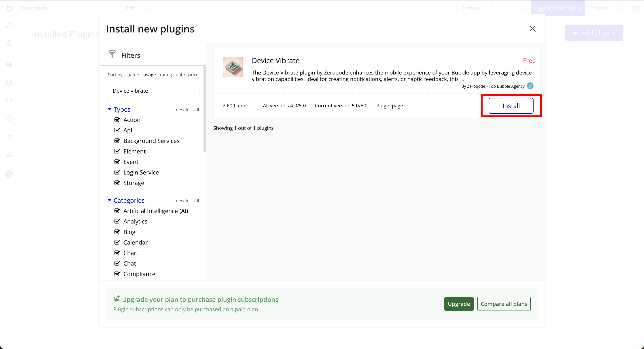This screenshot has height=349, width=644.
Task: Sort plugins by price
Action: 193,75
